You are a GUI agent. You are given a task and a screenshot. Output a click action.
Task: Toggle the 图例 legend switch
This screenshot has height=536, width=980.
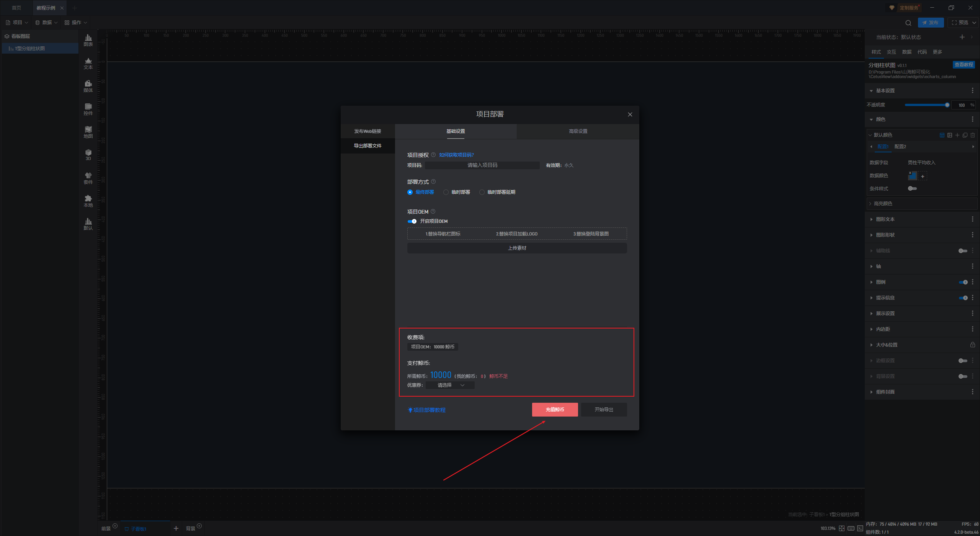click(963, 282)
